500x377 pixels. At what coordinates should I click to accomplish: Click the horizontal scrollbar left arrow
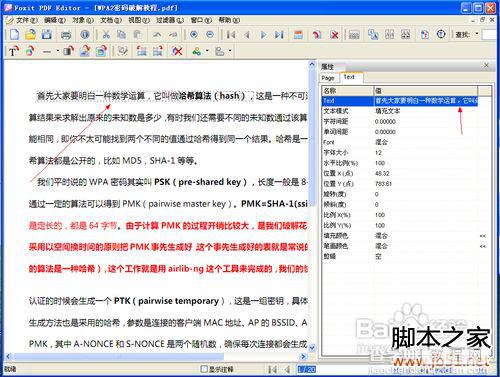point(8,356)
